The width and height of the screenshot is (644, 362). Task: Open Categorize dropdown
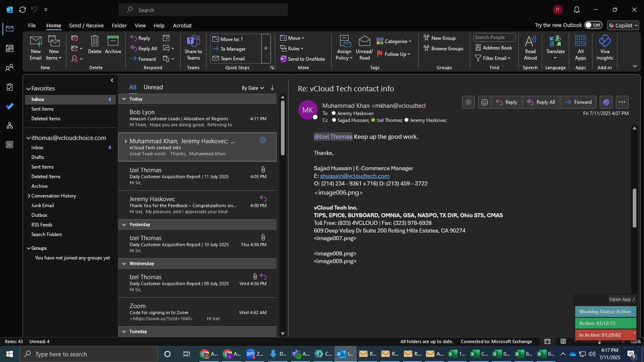click(394, 41)
